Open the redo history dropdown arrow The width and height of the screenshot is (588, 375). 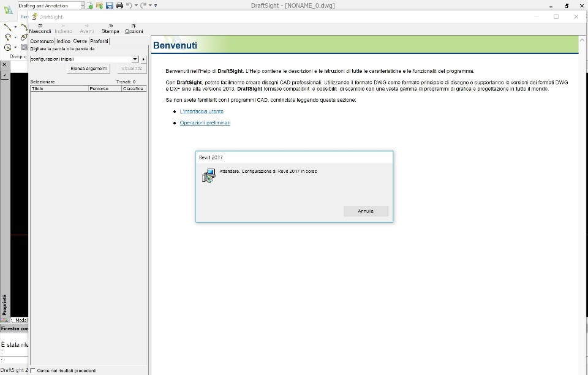(151, 6)
